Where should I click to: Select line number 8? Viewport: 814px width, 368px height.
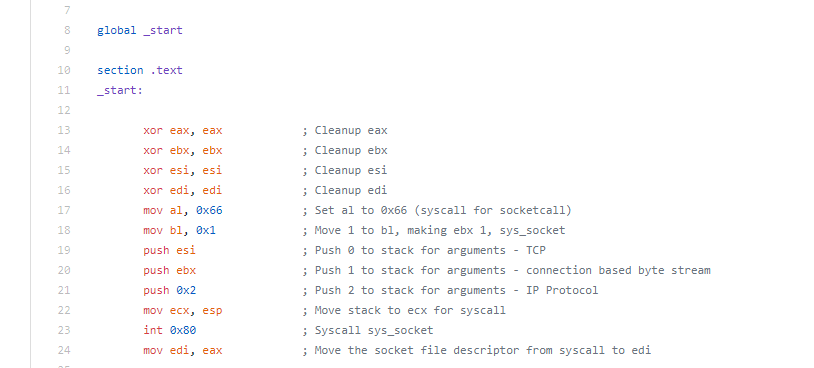[x=67, y=30]
